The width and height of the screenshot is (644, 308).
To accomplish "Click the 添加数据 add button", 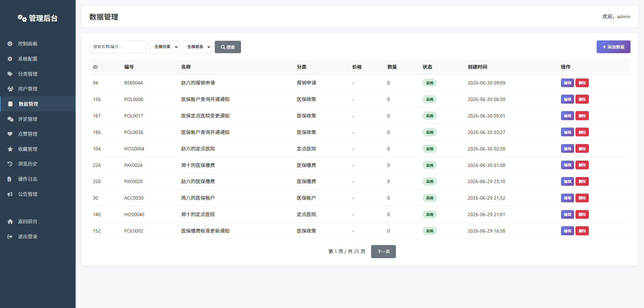I will pyautogui.click(x=613, y=47).
